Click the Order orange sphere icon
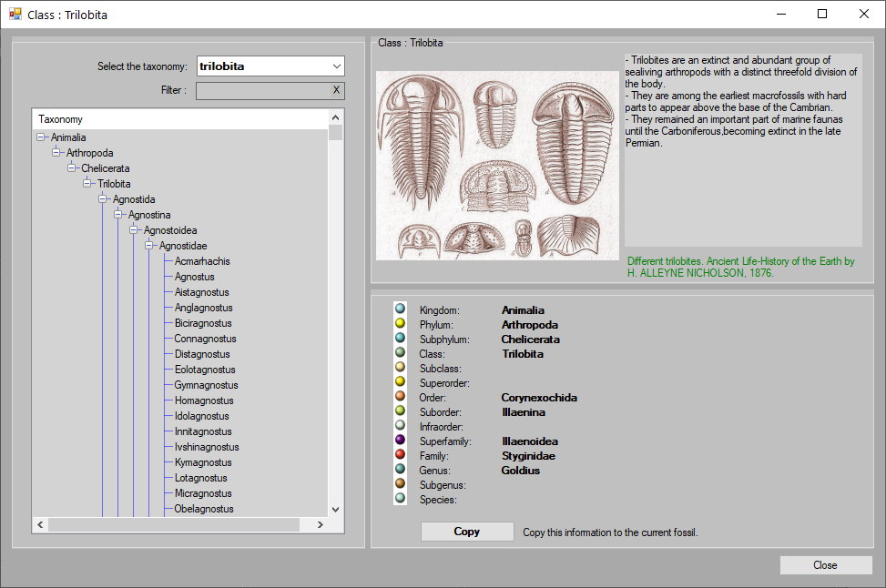 tap(400, 396)
